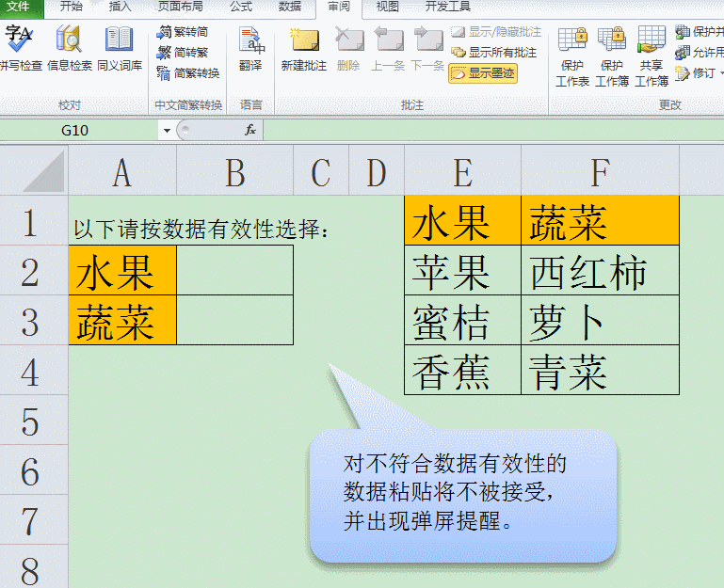Select column E header
Image resolution: width=724 pixels, height=588 pixels.
click(462, 172)
